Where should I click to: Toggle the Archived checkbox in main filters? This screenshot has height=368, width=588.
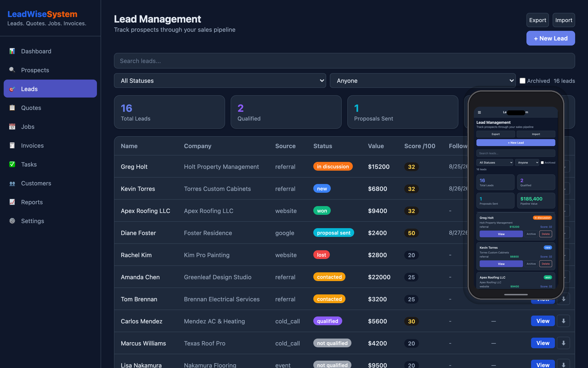tap(522, 81)
